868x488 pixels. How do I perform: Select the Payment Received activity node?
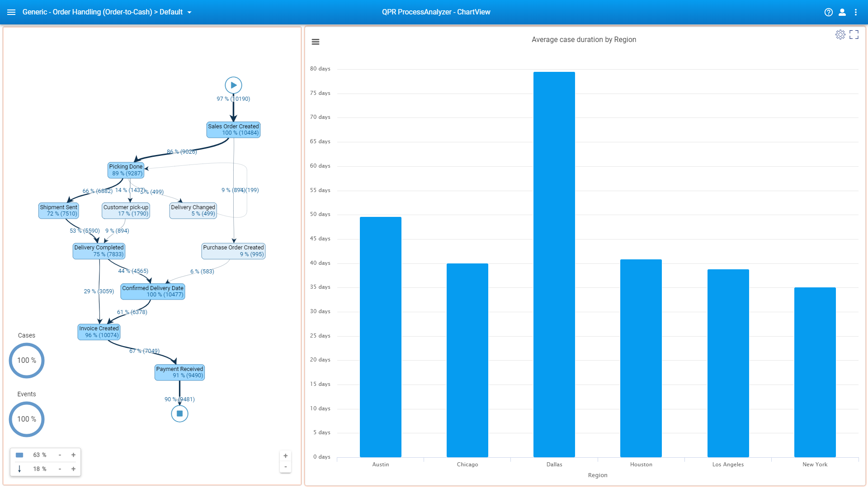(179, 372)
